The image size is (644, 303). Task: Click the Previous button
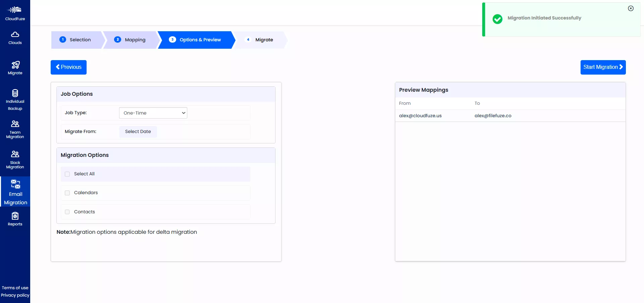pos(68,67)
